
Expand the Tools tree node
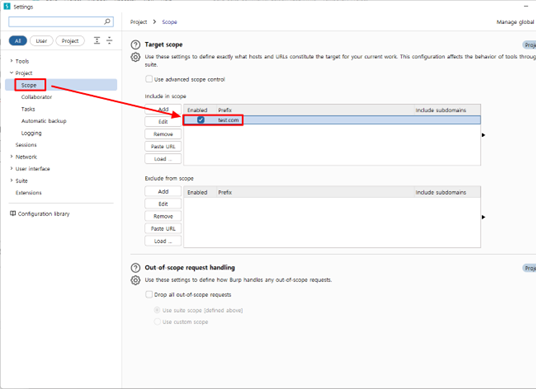point(11,61)
